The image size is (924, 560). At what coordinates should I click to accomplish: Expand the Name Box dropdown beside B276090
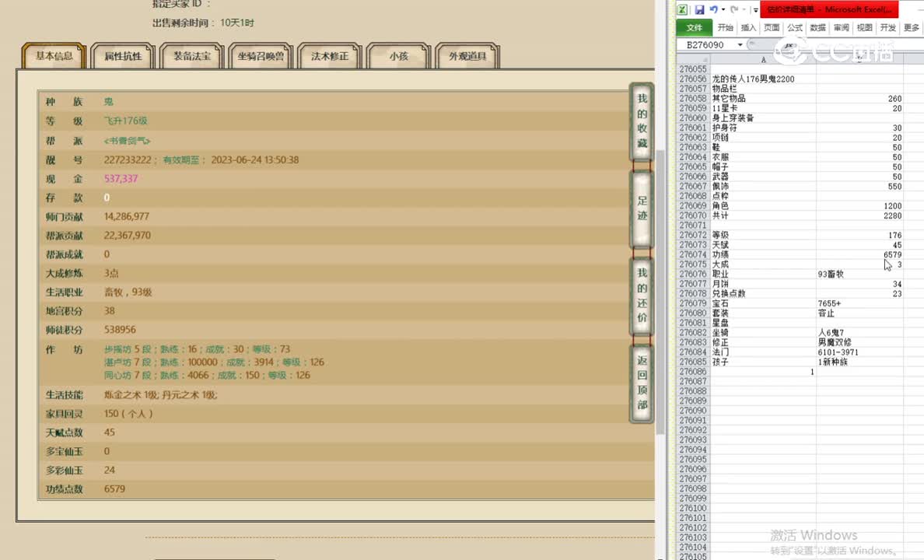click(x=740, y=45)
